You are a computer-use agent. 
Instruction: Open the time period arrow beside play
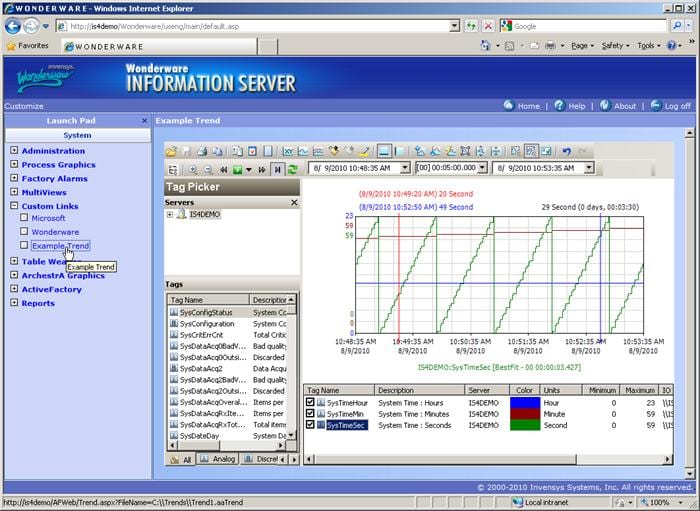249,170
